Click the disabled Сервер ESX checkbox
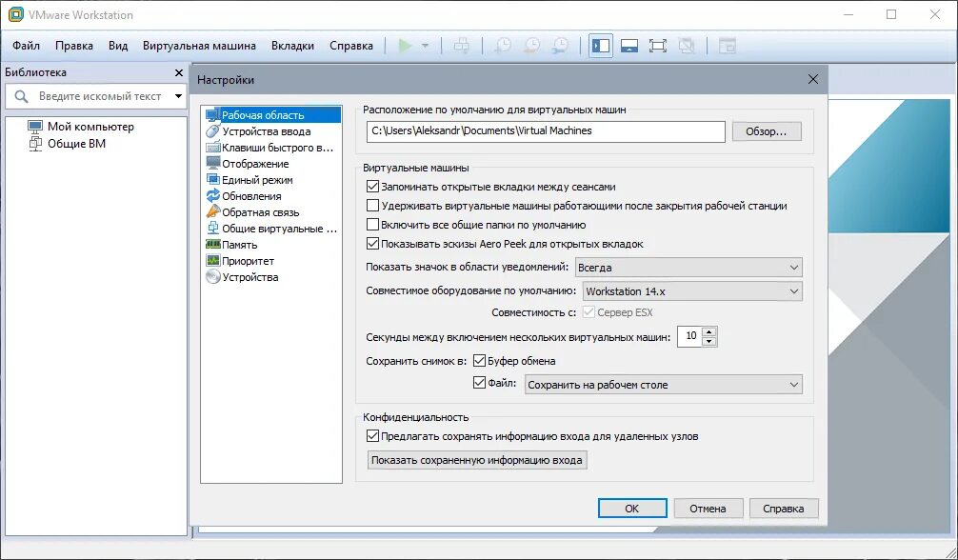The height and width of the screenshot is (560, 958). tap(589, 311)
